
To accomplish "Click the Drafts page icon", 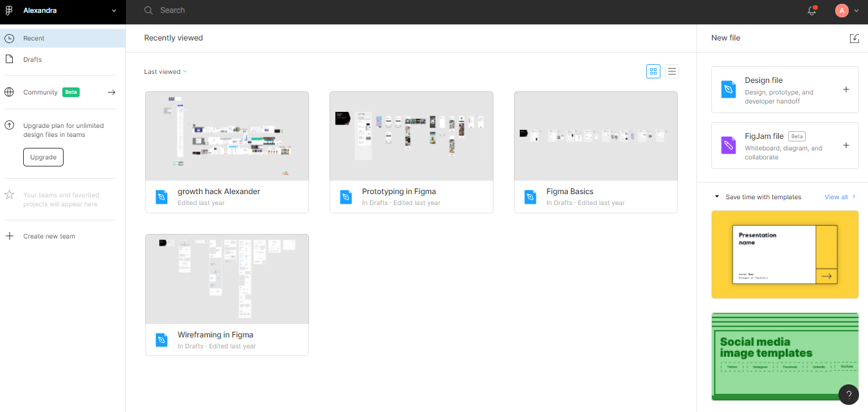I will click(10, 59).
